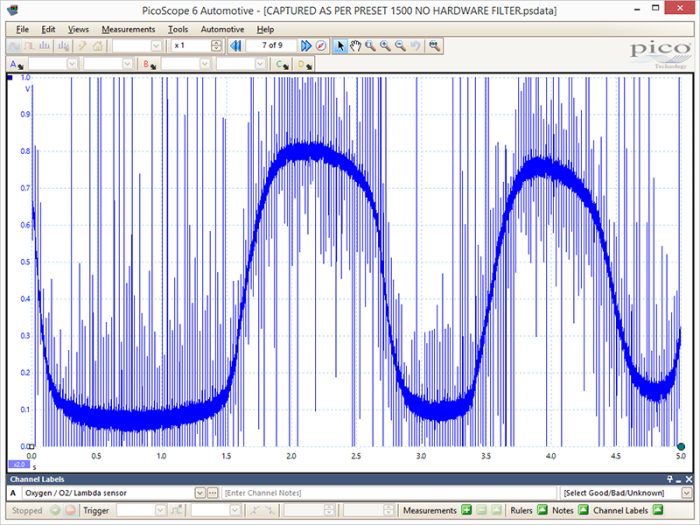Close the Channel Labels panel
700x525 pixels.
[689, 479]
